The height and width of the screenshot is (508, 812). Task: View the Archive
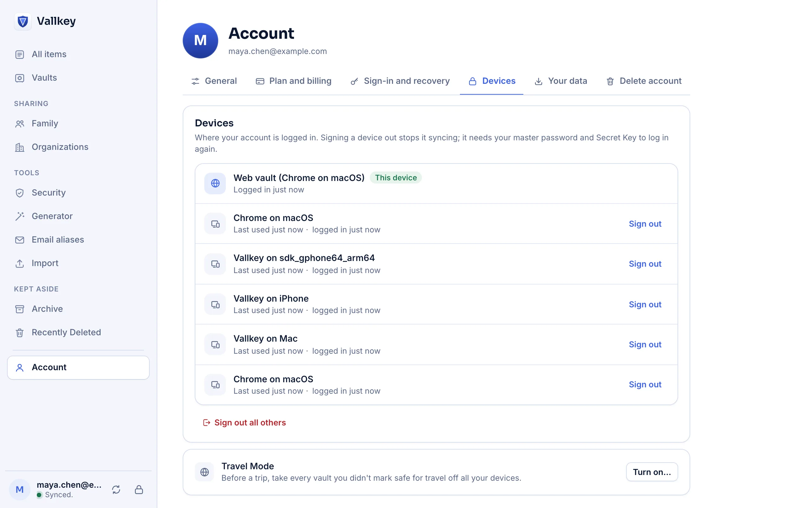[78, 309]
